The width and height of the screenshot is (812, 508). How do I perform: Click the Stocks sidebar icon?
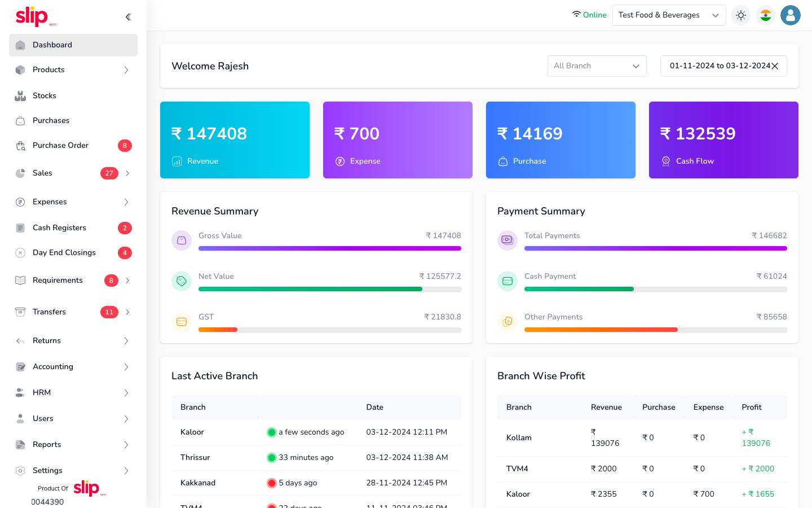coord(20,96)
